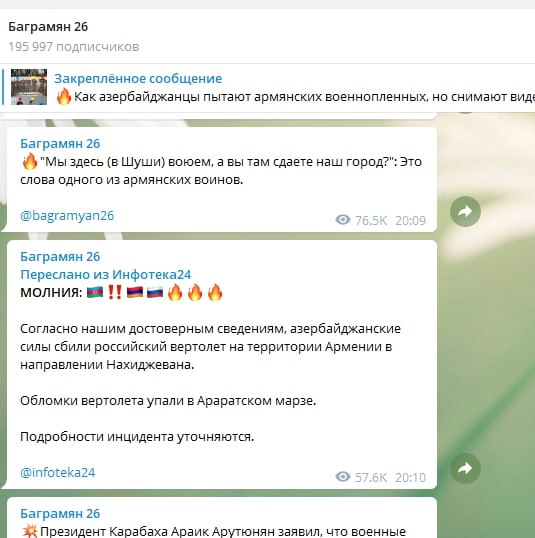Click the Azerbaijan flag emoji in МОЛНИЯ post
This screenshot has width=535, height=538.
pyautogui.click(x=95, y=292)
